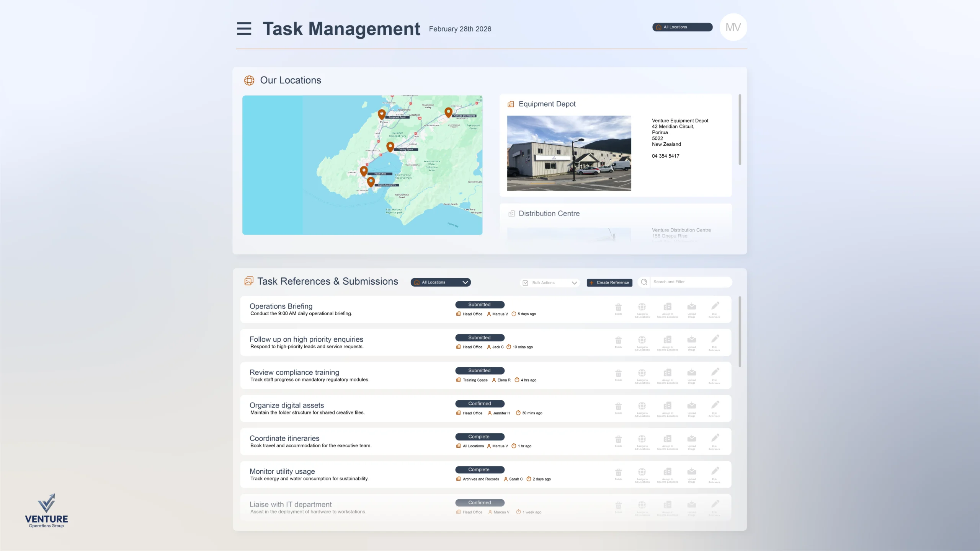The height and width of the screenshot is (551, 980).
Task: Click the Training Space location tag in task list
Action: pos(472,380)
